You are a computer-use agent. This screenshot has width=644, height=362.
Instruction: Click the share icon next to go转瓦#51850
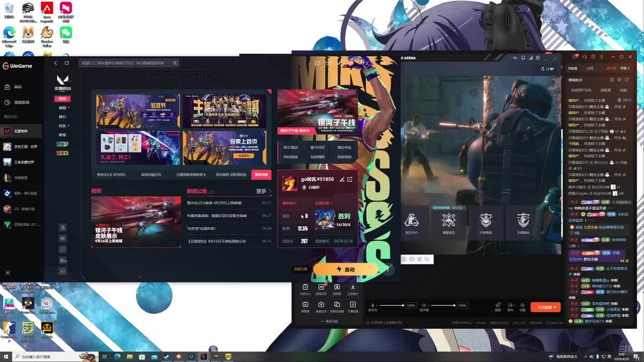[x=350, y=179]
